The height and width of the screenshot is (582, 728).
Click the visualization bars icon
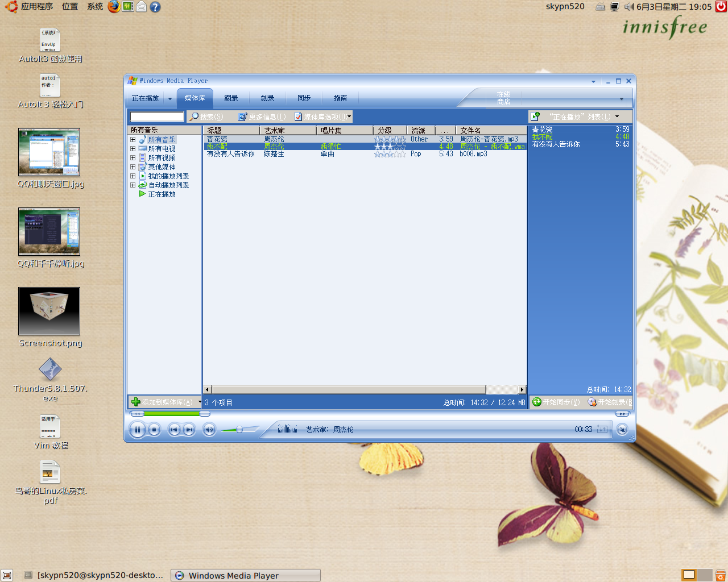287,429
